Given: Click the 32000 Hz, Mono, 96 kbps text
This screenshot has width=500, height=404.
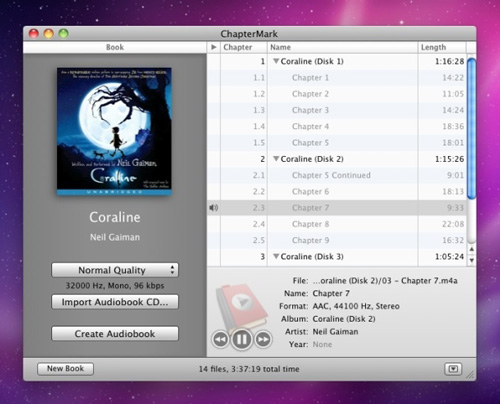Looking at the screenshot, I should tap(115, 286).
